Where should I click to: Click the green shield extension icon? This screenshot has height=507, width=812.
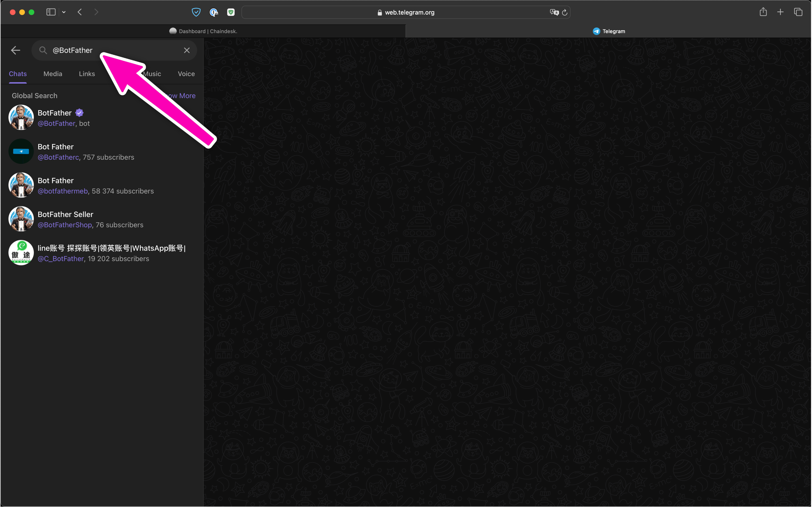click(x=231, y=12)
